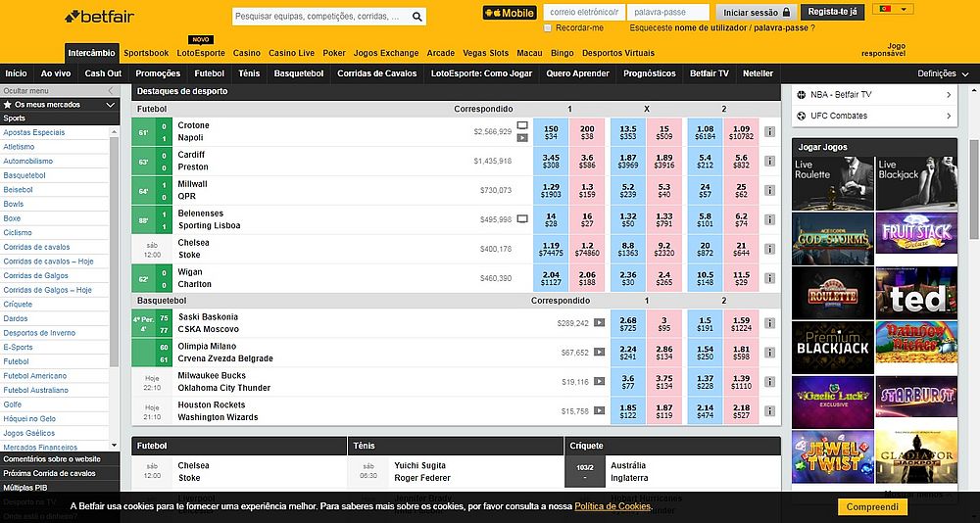Open E-Sports in the sports sidebar

click(x=18, y=348)
